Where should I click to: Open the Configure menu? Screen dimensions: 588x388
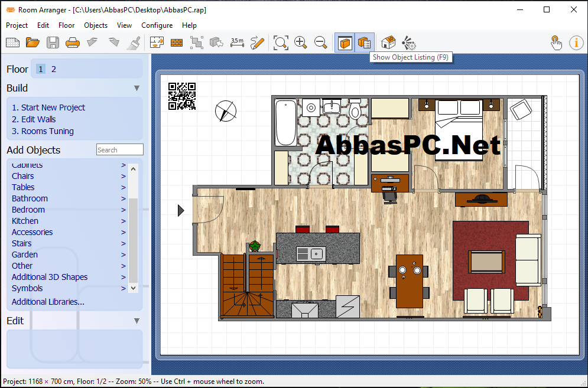point(157,25)
